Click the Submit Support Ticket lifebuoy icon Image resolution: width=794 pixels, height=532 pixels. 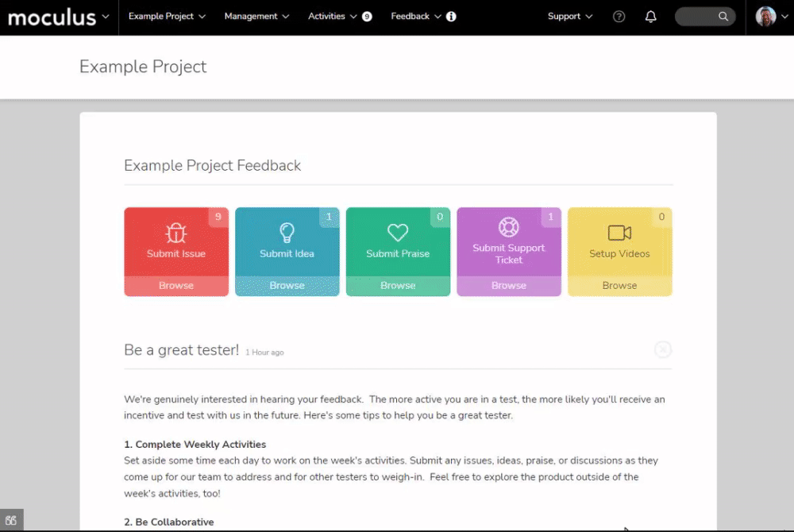point(509,227)
